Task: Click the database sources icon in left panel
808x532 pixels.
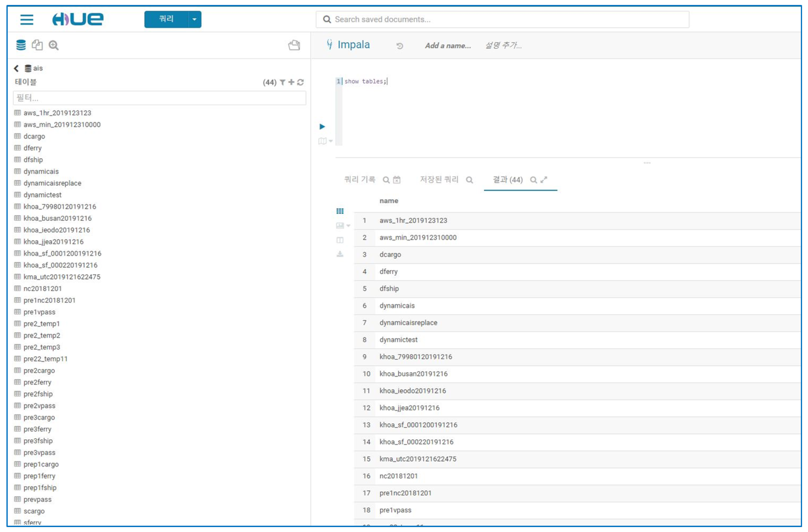Action: [x=21, y=45]
